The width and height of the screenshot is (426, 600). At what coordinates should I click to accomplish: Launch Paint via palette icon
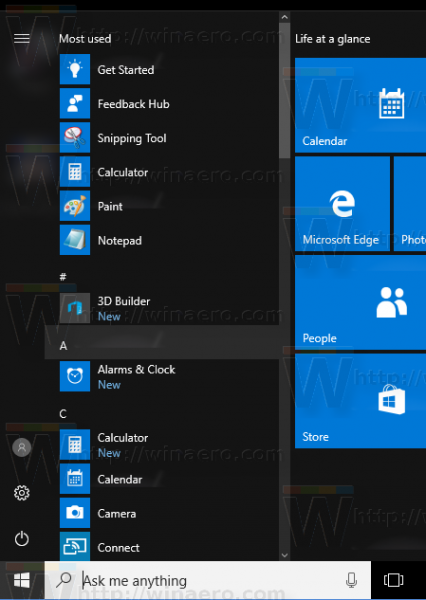[75, 206]
